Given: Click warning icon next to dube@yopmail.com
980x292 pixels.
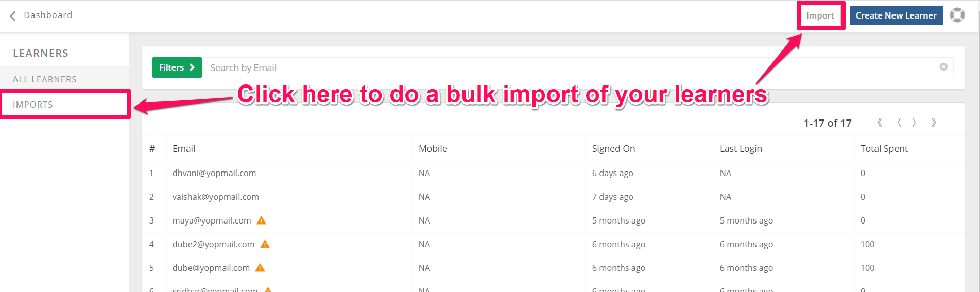Looking at the screenshot, I should point(260,268).
